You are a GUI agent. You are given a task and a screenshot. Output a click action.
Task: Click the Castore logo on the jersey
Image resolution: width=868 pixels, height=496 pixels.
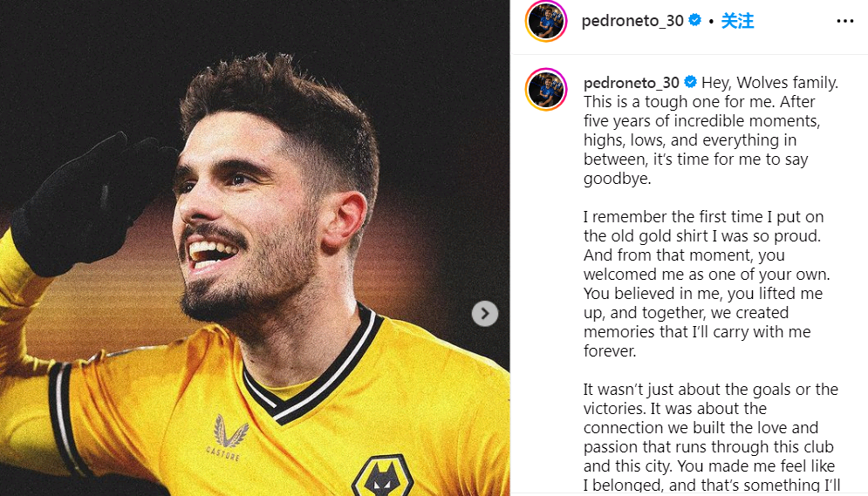pos(230,437)
